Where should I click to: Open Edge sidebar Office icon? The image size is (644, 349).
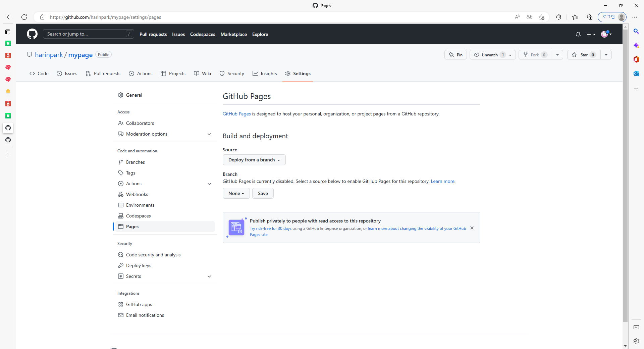(636, 59)
